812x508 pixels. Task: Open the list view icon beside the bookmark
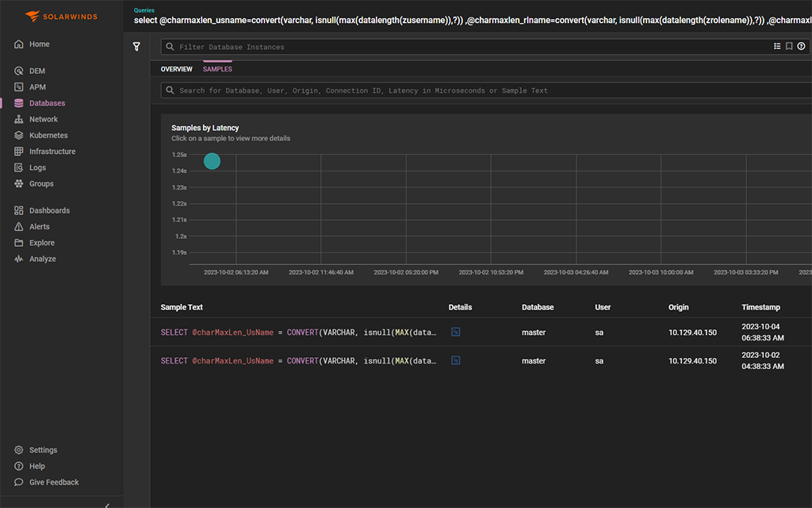(x=777, y=47)
